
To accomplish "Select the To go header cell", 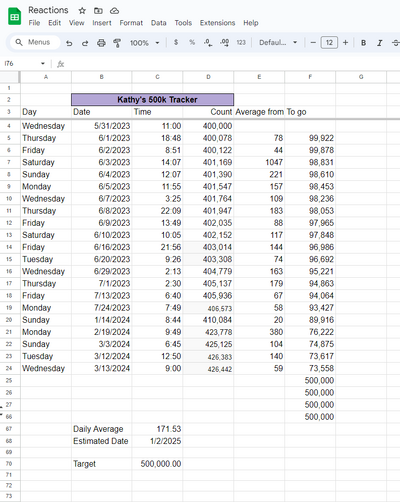I will (x=310, y=112).
